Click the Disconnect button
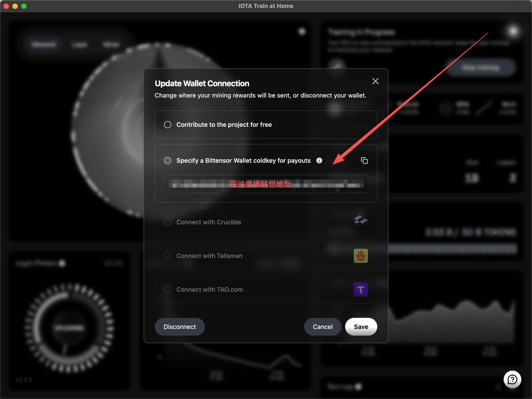532x399 pixels. pos(180,327)
